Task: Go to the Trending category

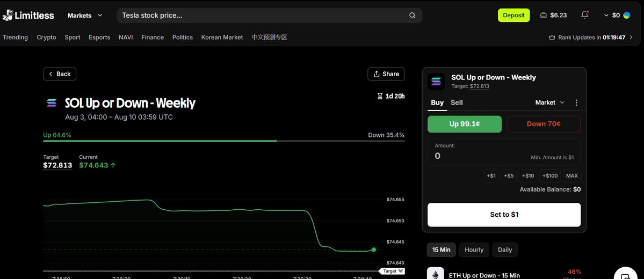Action: click(x=15, y=38)
